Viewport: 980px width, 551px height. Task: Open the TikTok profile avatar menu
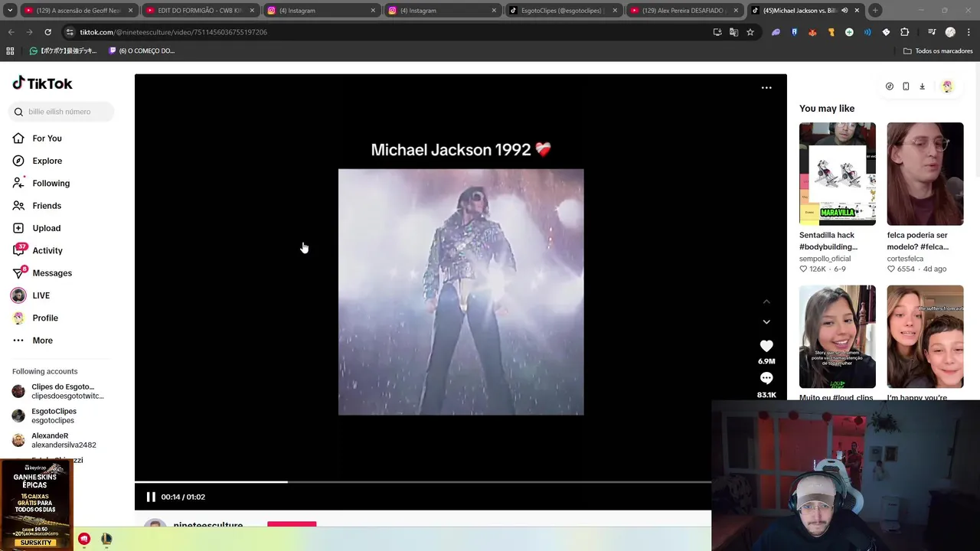click(947, 86)
